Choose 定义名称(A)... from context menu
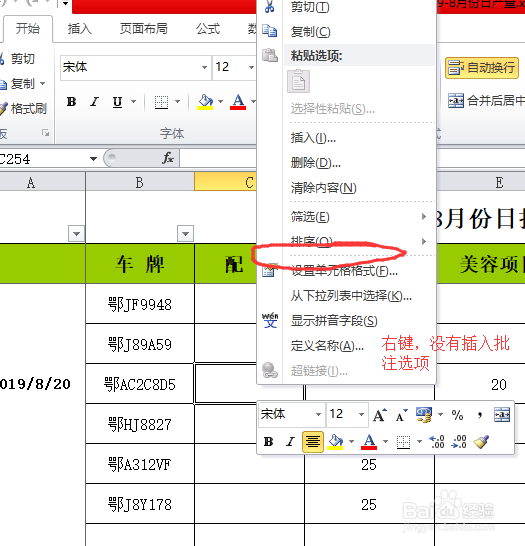 point(327,346)
